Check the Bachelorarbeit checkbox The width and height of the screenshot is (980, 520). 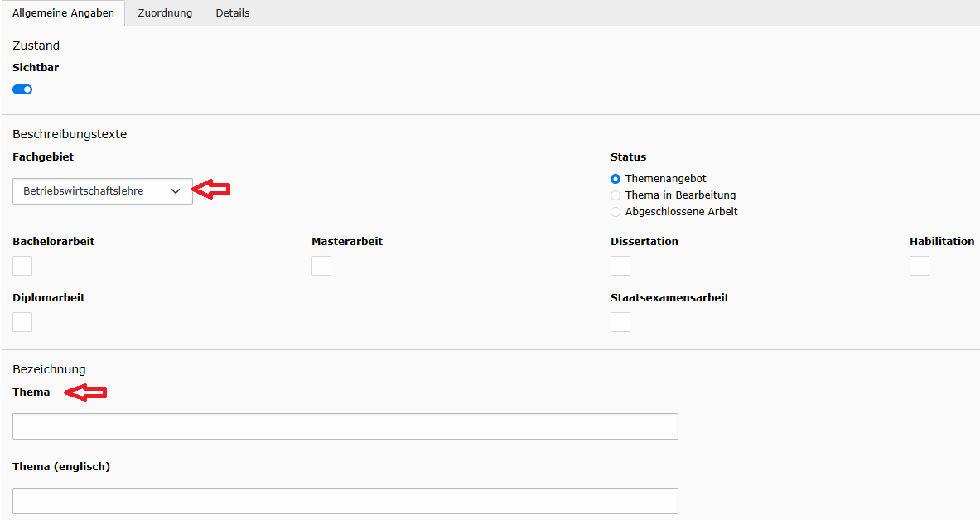[x=22, y=266]
